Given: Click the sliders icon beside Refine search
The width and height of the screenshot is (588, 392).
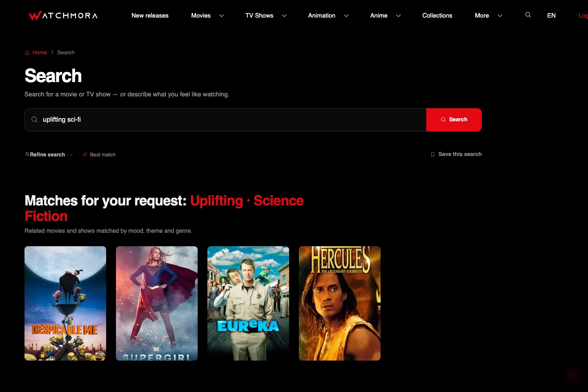Looking at the screenshot, I should [x=27, y=154].
